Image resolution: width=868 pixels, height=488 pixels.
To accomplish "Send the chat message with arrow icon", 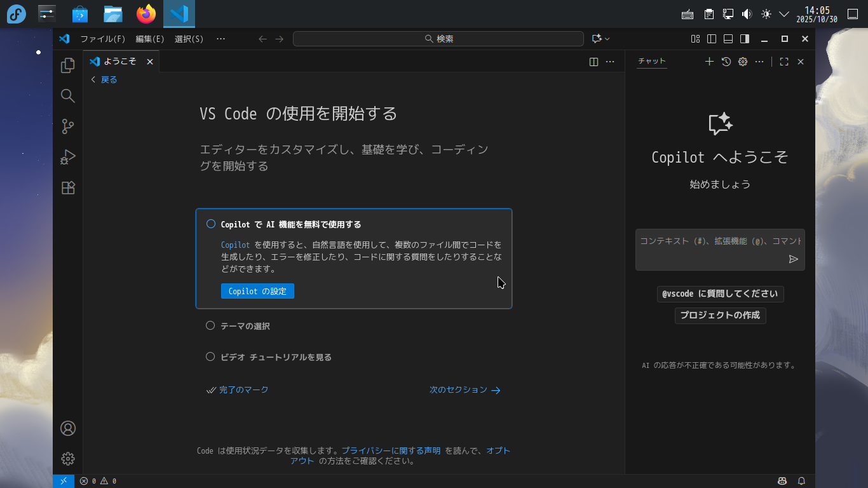I will coord(793,259).
